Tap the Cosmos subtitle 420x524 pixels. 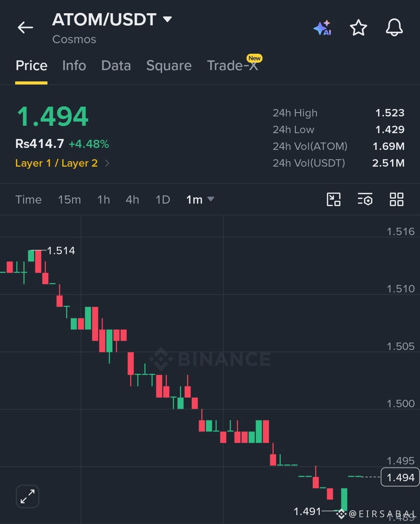coord(74,39)
